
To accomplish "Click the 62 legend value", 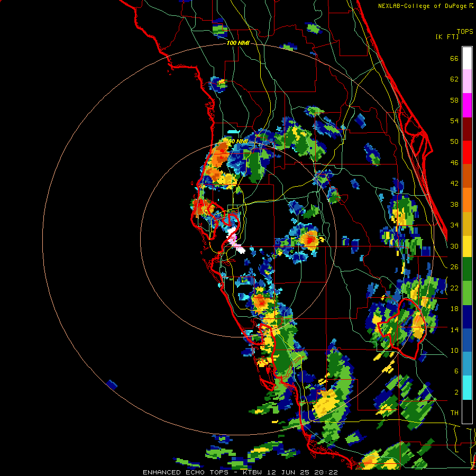I will point(454,79).
